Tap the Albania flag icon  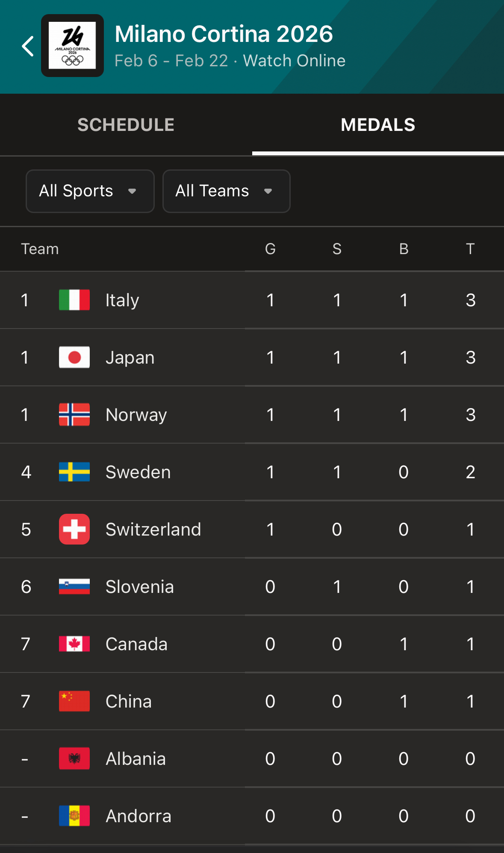[x=74, y=758]
